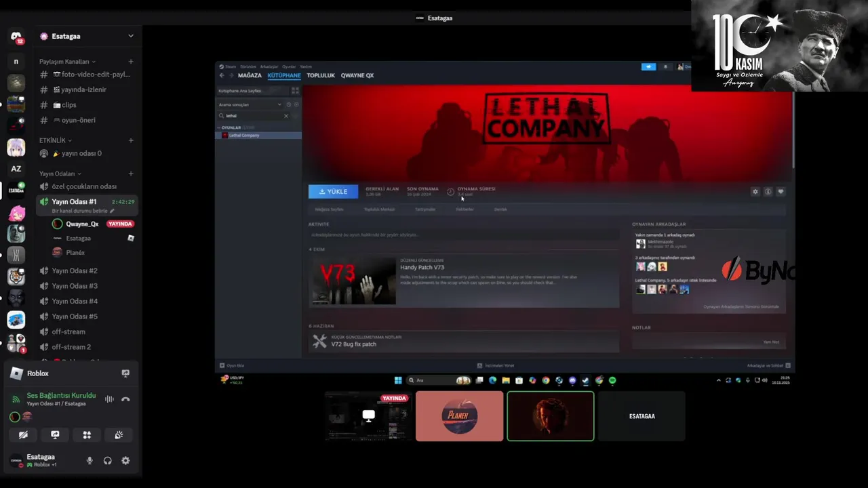Open Lethal Company info icon in Steam
Image resolution: width=868 pixels, height=488 pixels.
coord(768,192)
